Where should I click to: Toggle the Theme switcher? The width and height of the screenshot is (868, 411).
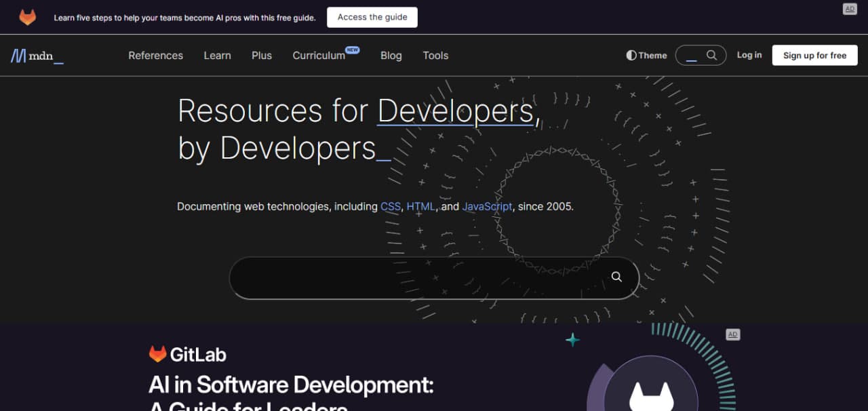point(646,56)
